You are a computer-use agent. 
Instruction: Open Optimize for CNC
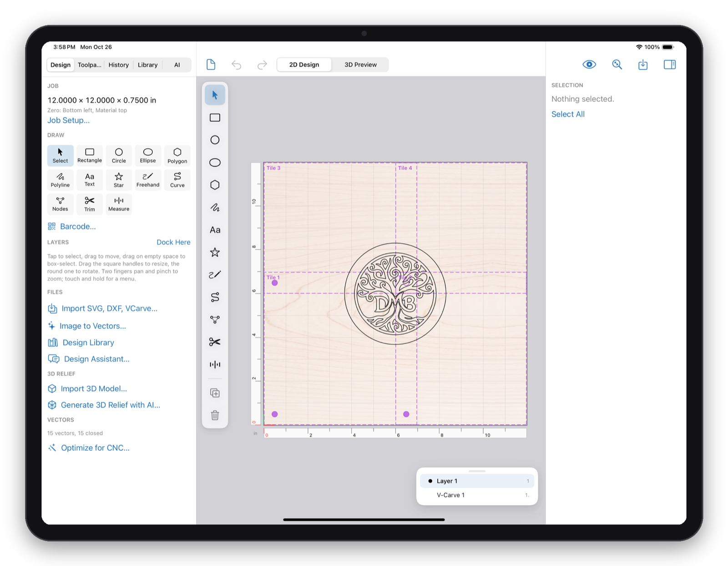point(89,448)
